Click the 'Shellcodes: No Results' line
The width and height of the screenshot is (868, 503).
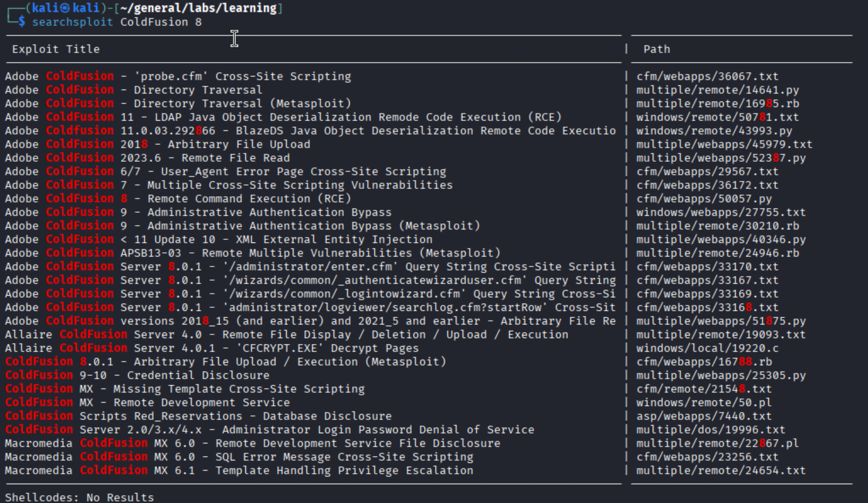[79, 497]
